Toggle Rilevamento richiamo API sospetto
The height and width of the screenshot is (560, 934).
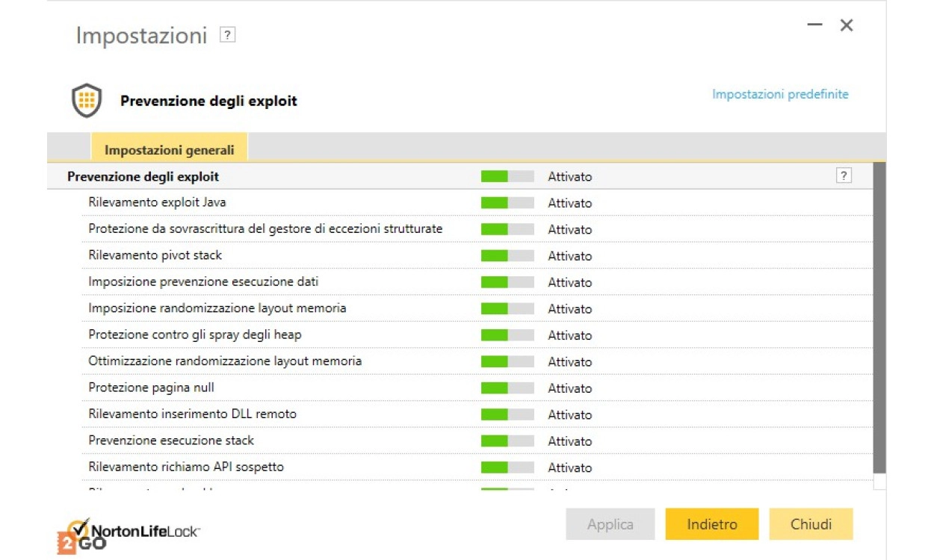coord(507,467)
